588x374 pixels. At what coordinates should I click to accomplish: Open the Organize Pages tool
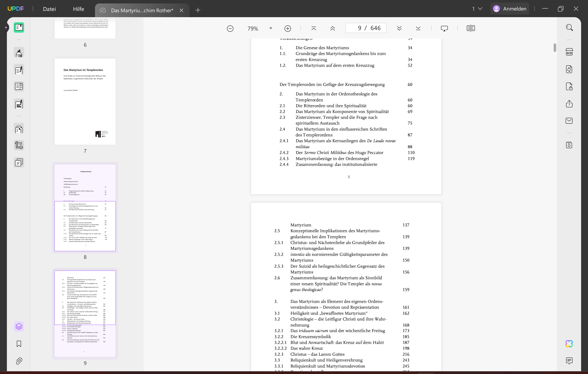(19, 129)
